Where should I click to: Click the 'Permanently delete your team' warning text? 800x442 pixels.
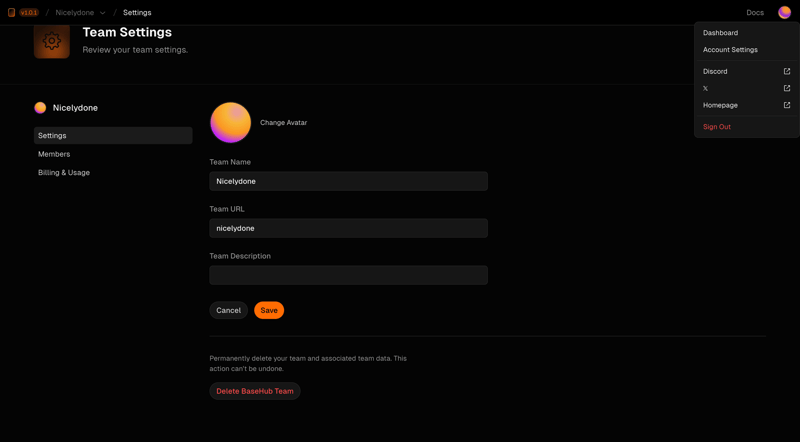click(x=308, y=363)
